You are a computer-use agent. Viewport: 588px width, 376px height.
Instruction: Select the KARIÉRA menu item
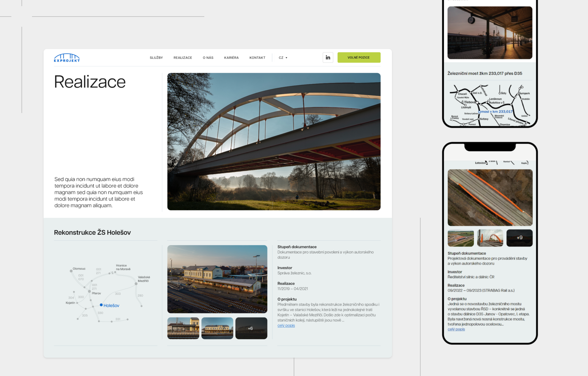tap(231, 58)
